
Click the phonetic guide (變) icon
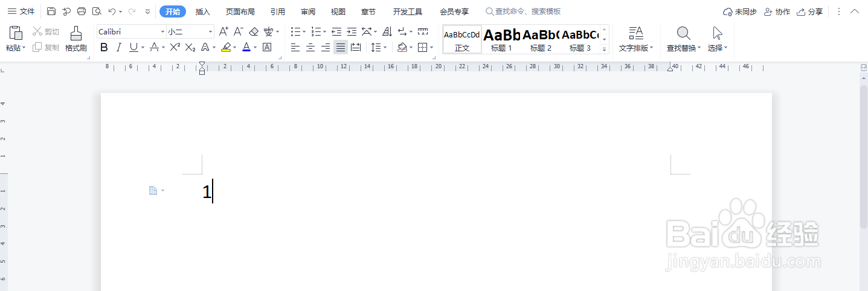click(x=269, y=31)
